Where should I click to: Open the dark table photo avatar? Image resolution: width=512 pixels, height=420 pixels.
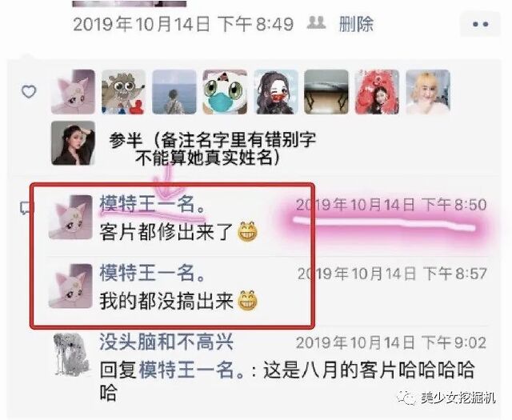[x=326, y=92]
